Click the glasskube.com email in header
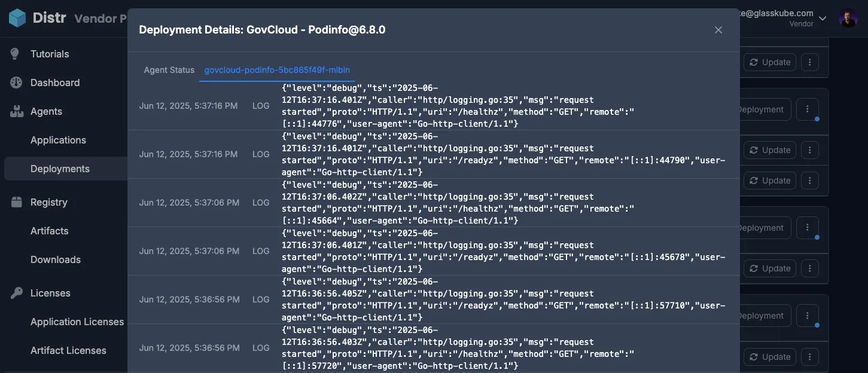This screenshot has height=373, width=868. 776,13
